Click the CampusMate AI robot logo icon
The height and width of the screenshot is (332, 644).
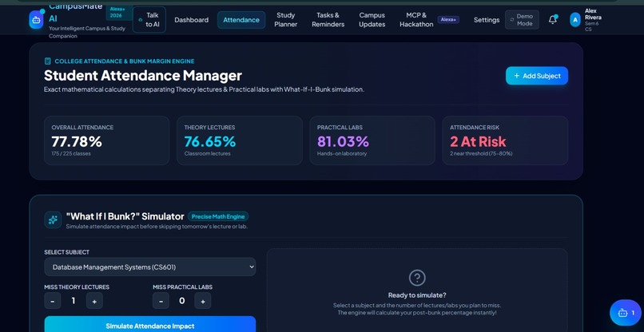[x=36, y=20]
